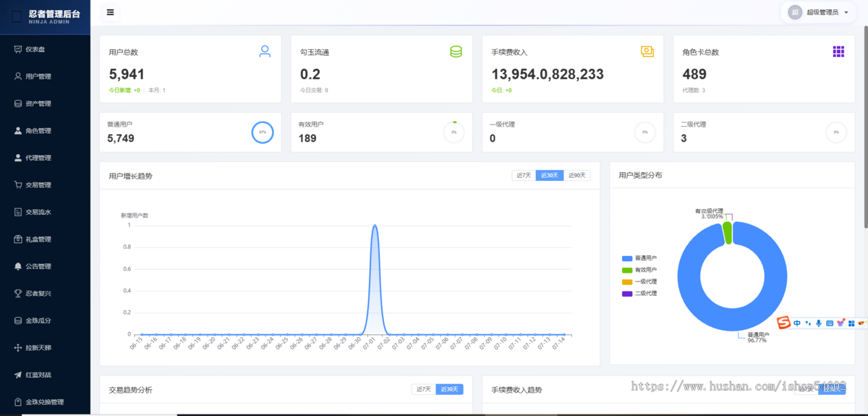This screenshot has width=868, height=416.
Task: Select 近7天 on 交易趋势分析 panel
Action: (x=423, y=389)
